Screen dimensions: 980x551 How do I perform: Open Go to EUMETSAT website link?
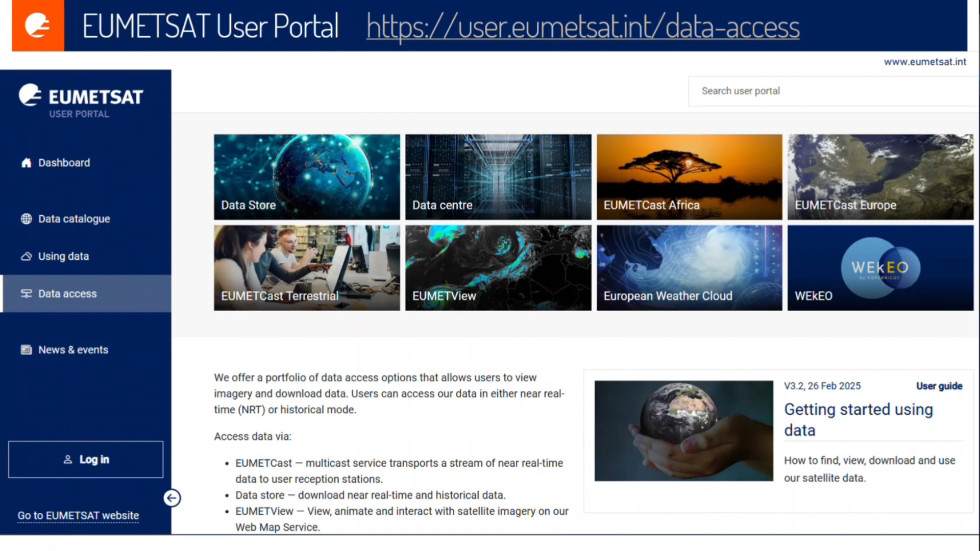[x=78, y=516]
